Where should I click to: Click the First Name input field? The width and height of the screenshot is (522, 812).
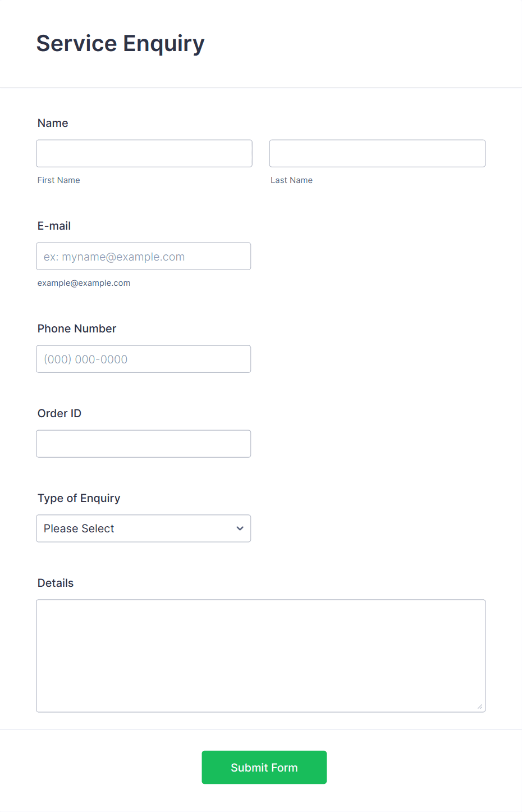click(144, 153)
